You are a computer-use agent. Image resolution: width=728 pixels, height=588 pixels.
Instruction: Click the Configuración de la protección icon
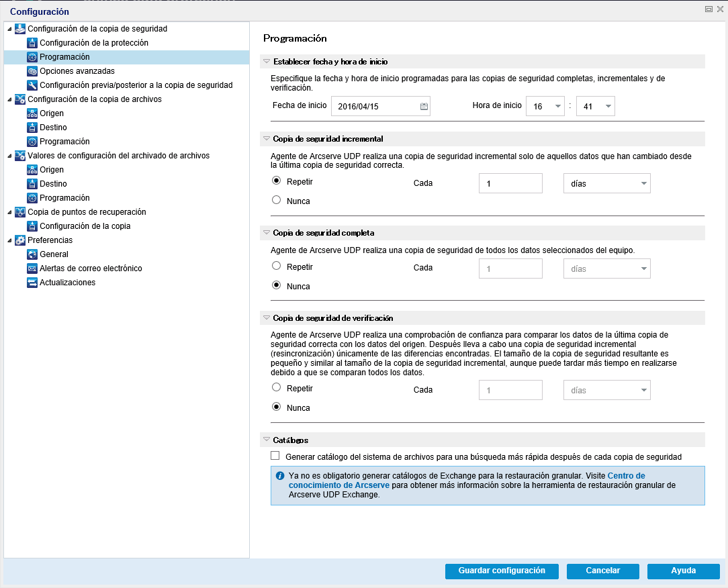click(x=32, y=43)
